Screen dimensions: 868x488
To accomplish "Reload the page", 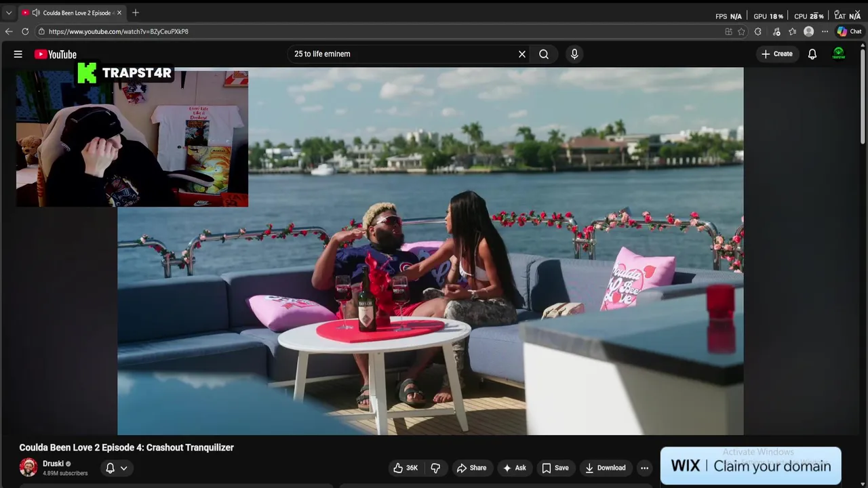I will coord(25,31).
